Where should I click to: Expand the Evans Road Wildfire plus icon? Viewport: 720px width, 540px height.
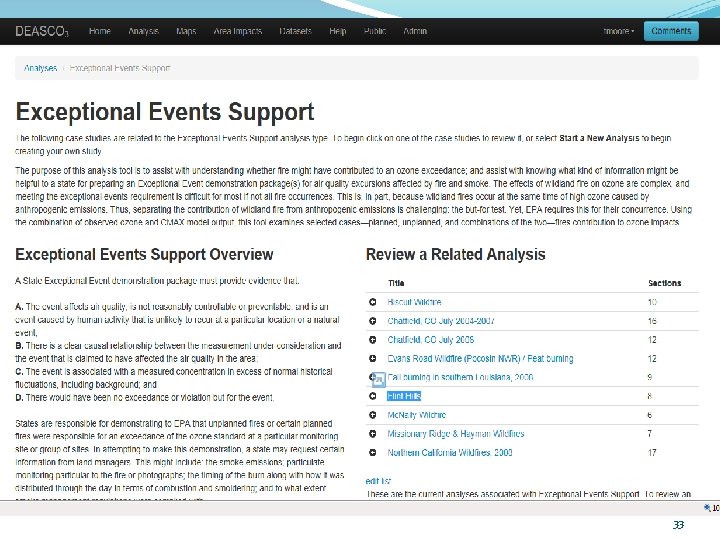[x=372, y=358]
